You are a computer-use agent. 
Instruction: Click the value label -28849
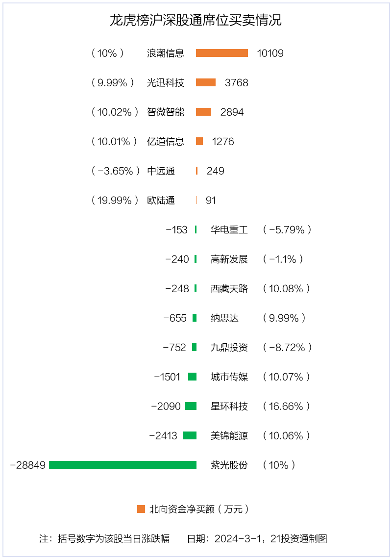pos(28,465)
